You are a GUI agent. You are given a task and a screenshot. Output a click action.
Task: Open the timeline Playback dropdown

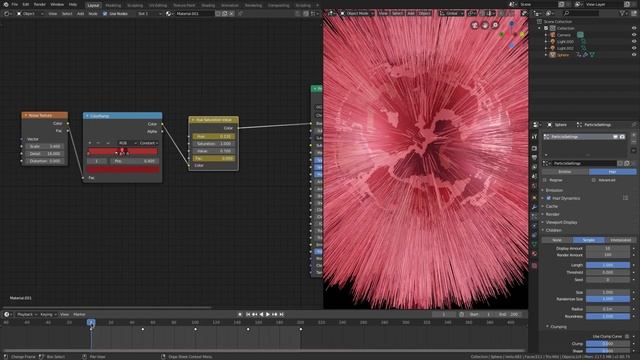point(27,314)
